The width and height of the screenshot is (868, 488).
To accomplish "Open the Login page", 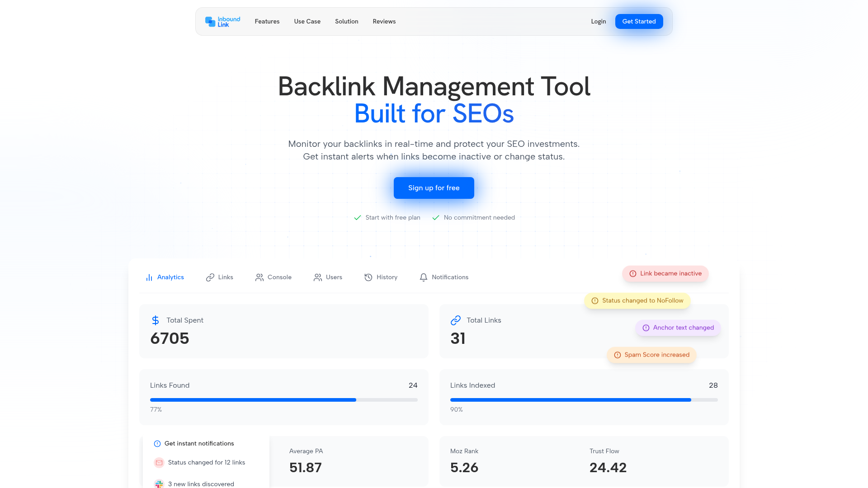I will click(x=598, y=21).
